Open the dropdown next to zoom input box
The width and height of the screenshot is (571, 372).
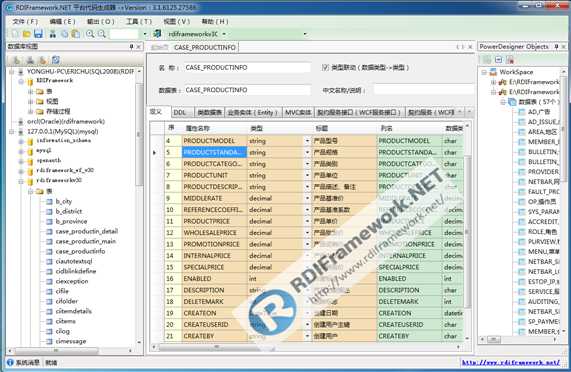145,34
